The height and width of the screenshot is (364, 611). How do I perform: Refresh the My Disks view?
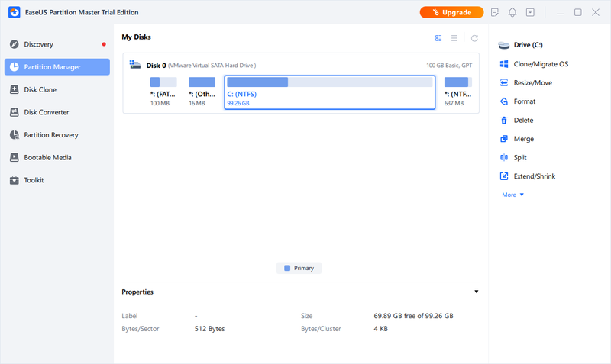pos(474,37)
